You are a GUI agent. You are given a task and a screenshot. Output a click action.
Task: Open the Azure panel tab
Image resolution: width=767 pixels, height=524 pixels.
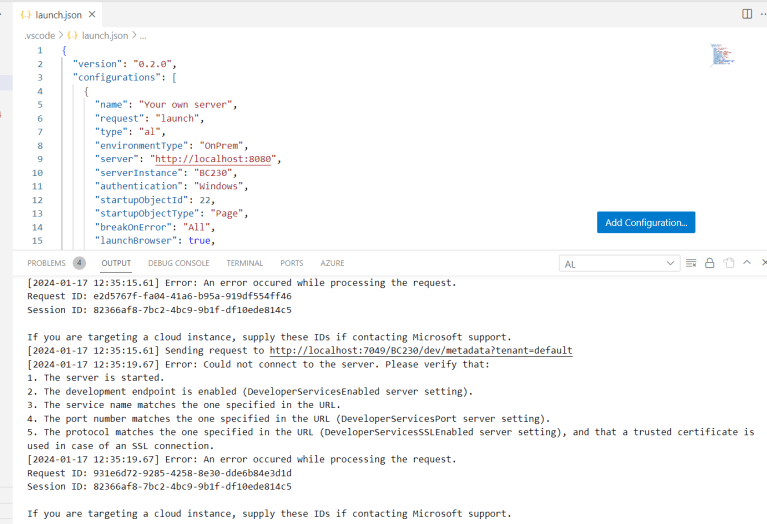(x=332, y=263)
